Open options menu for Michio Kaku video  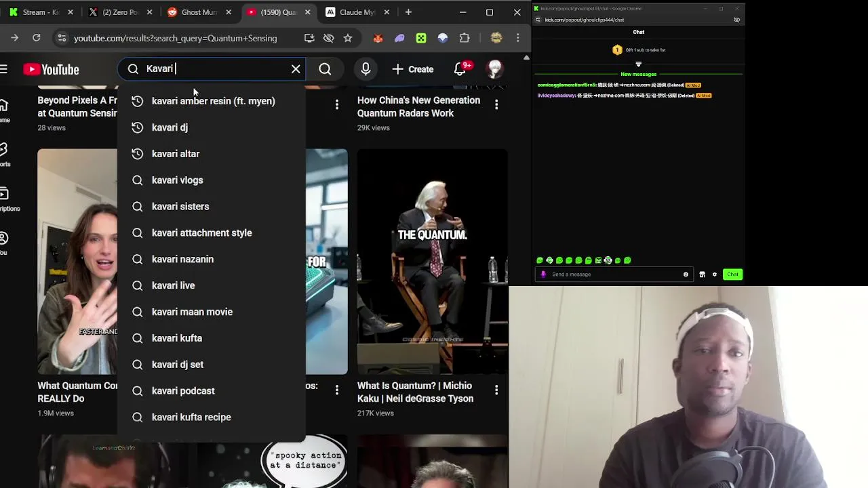point(496,390)
